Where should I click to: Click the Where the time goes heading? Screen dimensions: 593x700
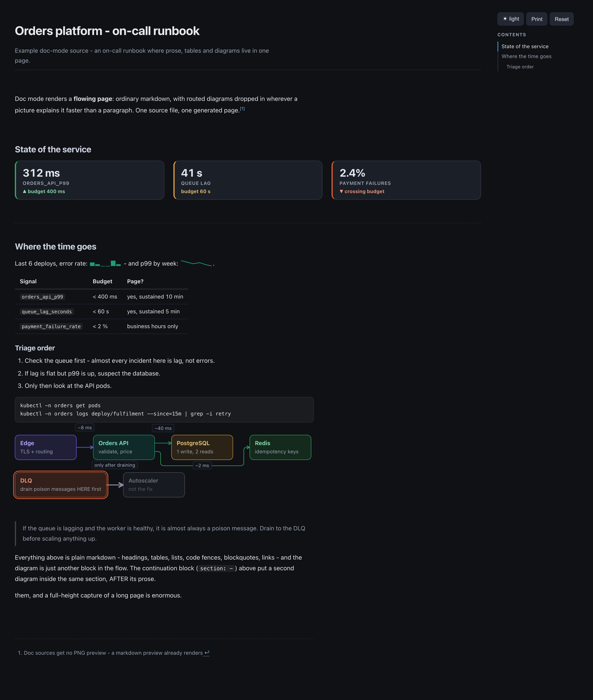[55, 246]
